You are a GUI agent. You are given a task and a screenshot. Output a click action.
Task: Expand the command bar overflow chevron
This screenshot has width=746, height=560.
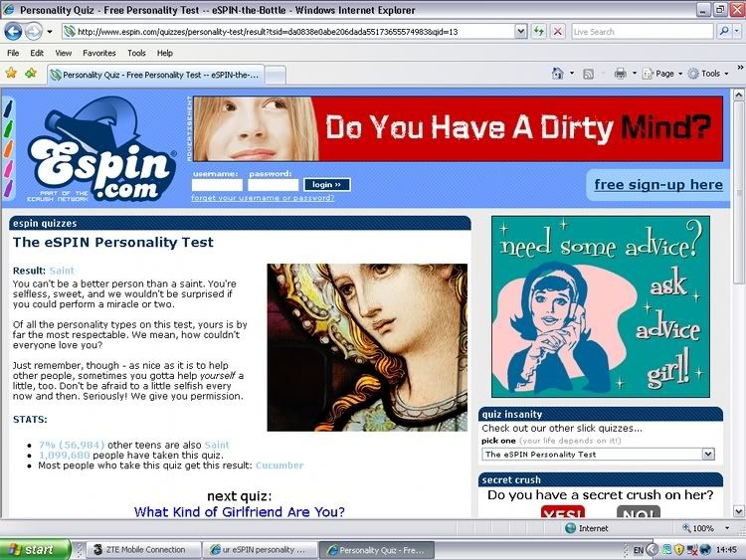click(740, 67)
